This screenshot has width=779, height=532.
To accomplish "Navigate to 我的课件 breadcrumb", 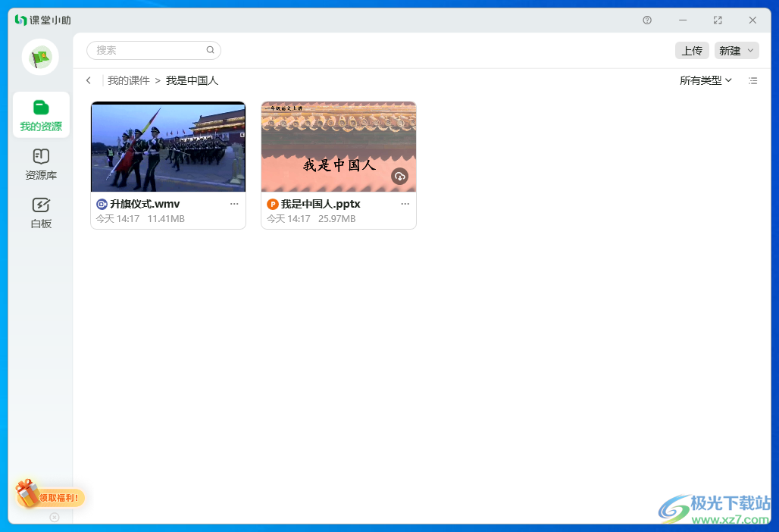I will [129, 80].
